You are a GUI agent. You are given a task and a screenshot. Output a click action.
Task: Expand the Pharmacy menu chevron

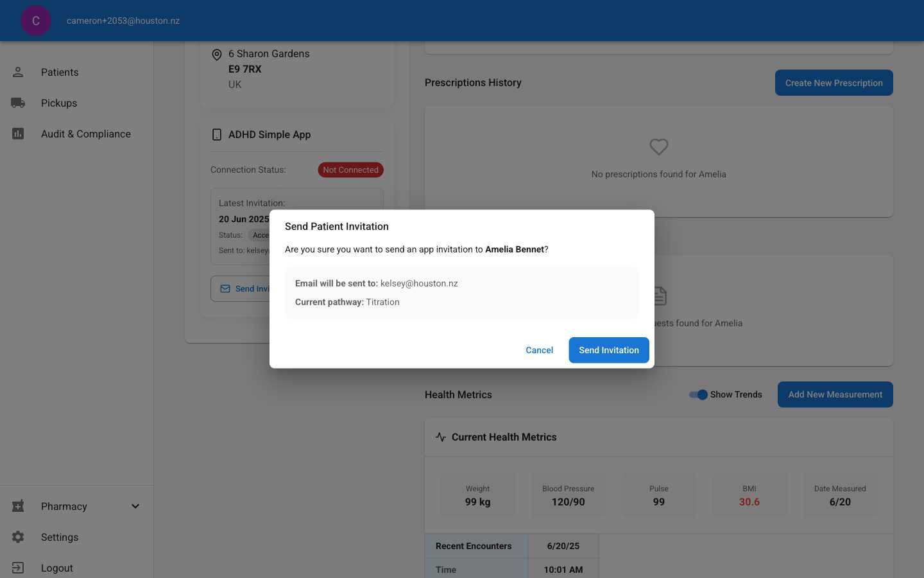tap(135, 506)
